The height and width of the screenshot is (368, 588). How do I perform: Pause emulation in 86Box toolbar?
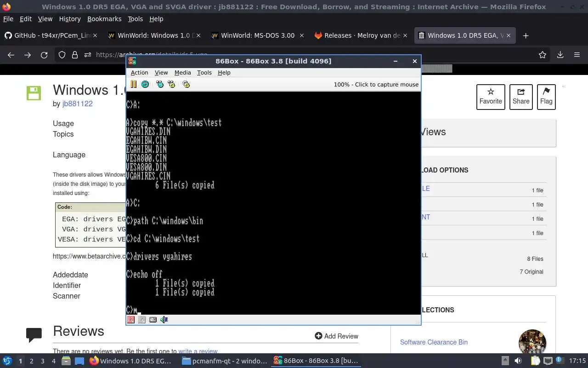point(133,84)
